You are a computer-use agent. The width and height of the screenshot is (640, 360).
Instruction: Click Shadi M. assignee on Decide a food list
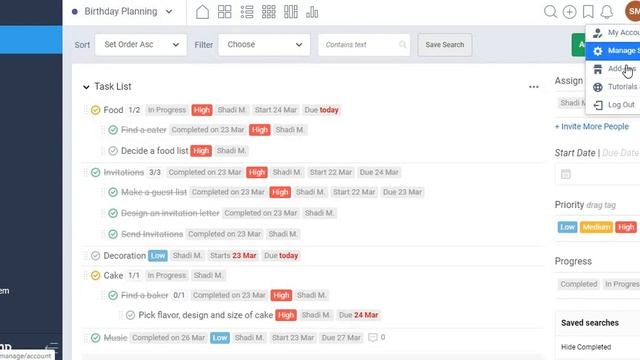coord(231,151)
